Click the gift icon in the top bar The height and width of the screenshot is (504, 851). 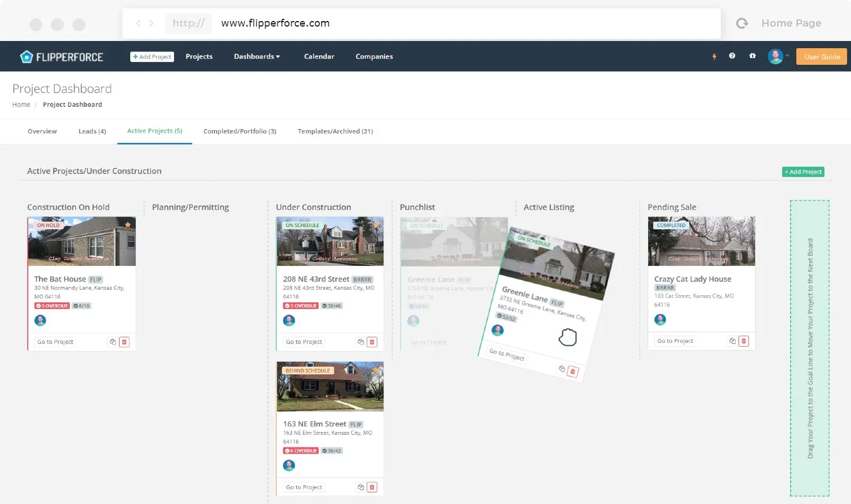click(x=752, y=56)
